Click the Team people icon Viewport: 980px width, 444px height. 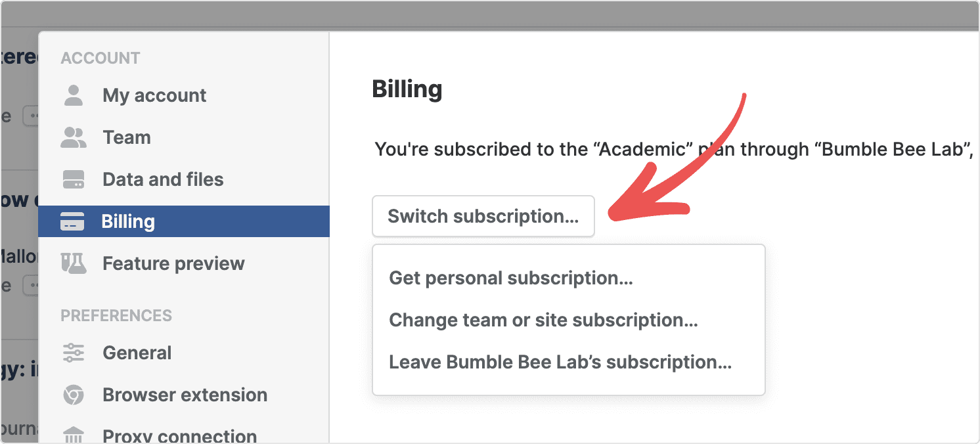point(74,137)
